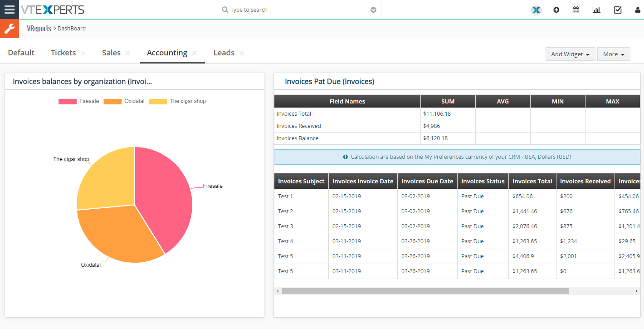Open the Add Widget dropdown
This screenshot has width=644, height=329.
click(x=570, y=54)
